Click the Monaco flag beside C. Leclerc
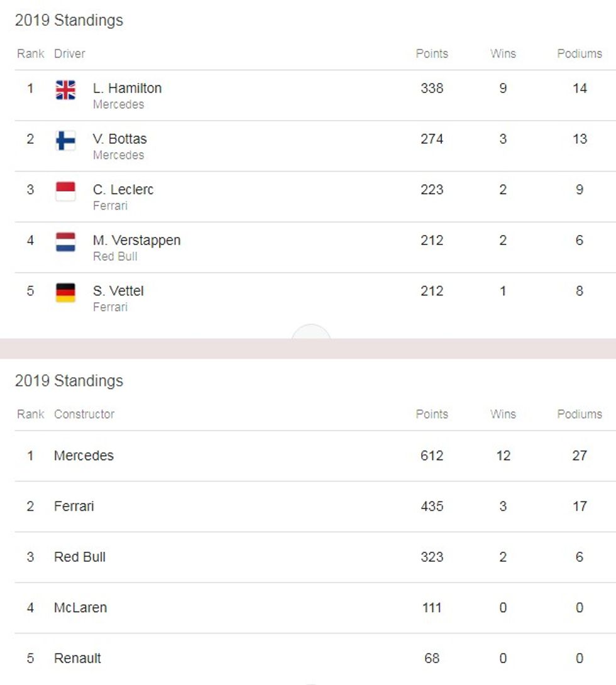 point(65,191)
